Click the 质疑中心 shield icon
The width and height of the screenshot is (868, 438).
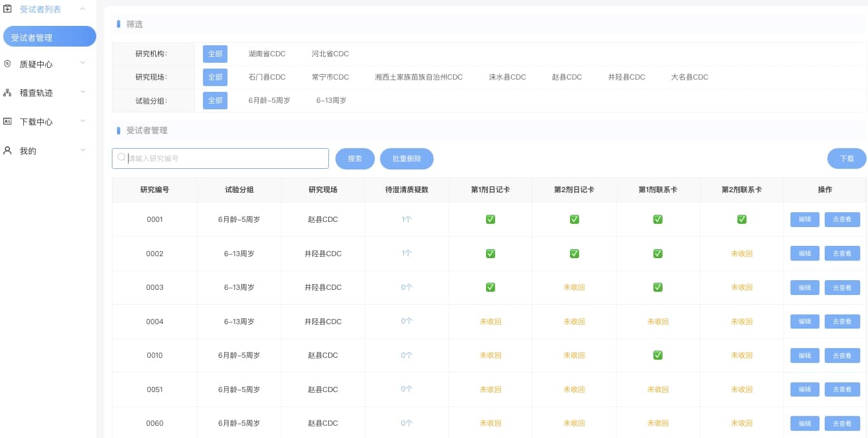8,64
